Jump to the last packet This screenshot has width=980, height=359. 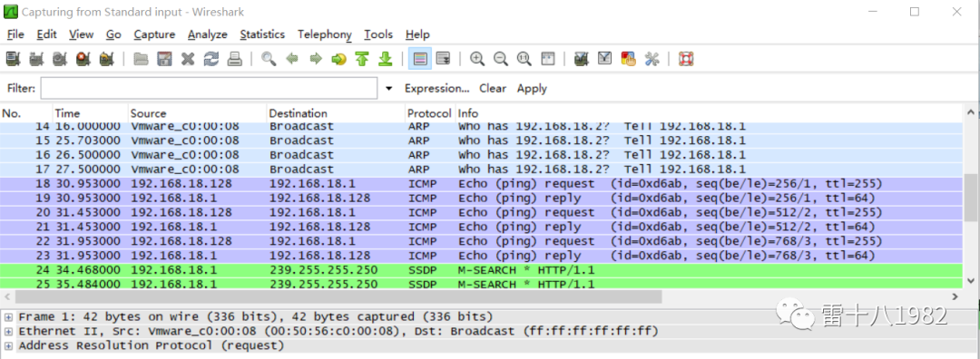point(386,59)
